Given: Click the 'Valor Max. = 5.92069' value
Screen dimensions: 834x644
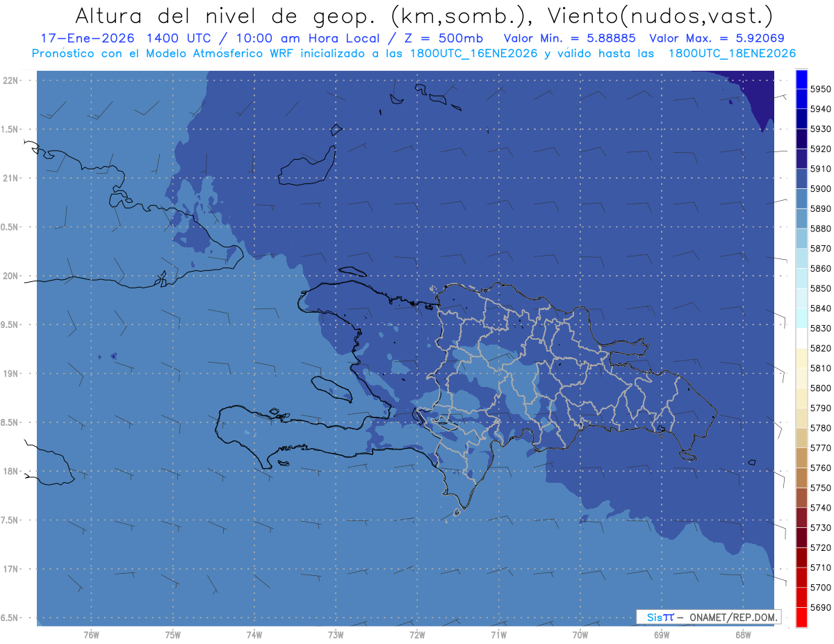Looking at the screenshot, I should click(x=717, y=38).
